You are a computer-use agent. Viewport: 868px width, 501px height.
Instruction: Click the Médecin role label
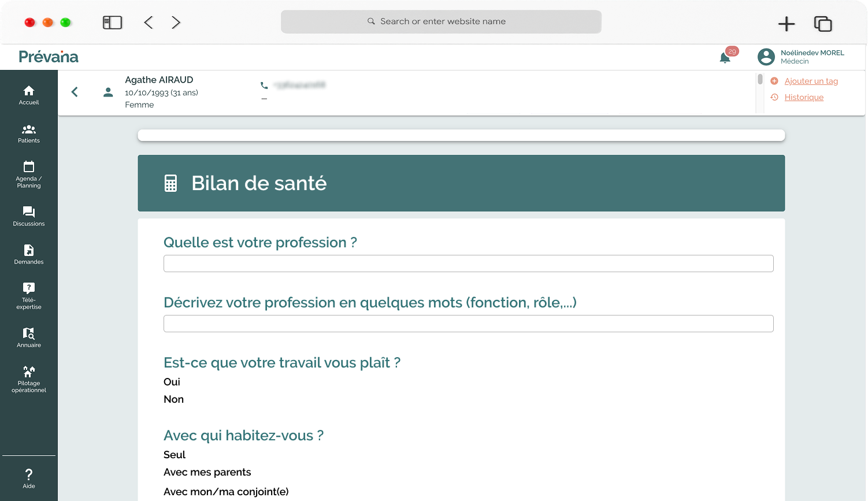coord(795,61)
